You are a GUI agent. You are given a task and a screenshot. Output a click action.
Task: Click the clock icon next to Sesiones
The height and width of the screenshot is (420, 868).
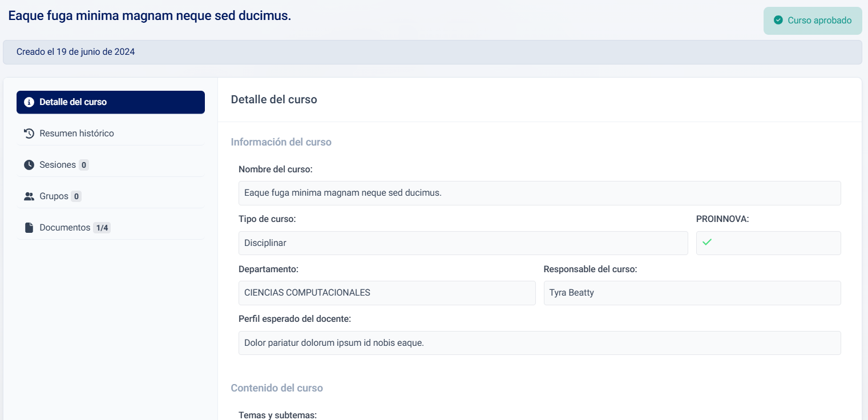pos(29,165)
